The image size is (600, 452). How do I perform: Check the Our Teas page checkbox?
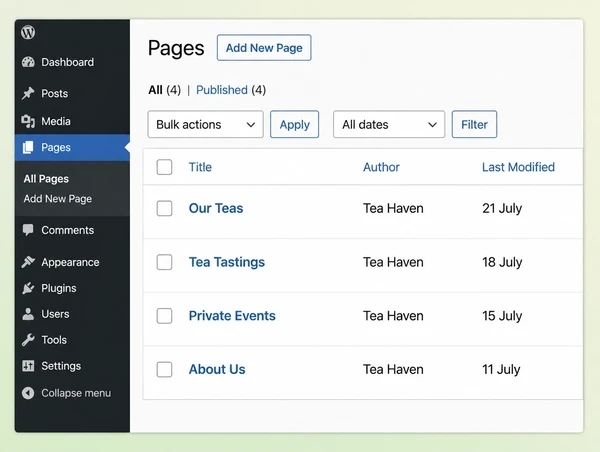pos(164,208)
